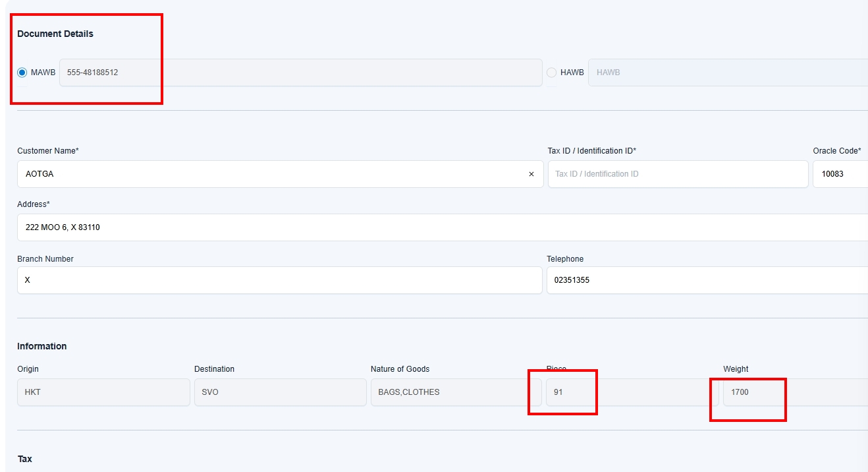Click the Tax section heading
The height and width of the screenshot is (472, 868).
pyautogui.click(x=25, y=459)
